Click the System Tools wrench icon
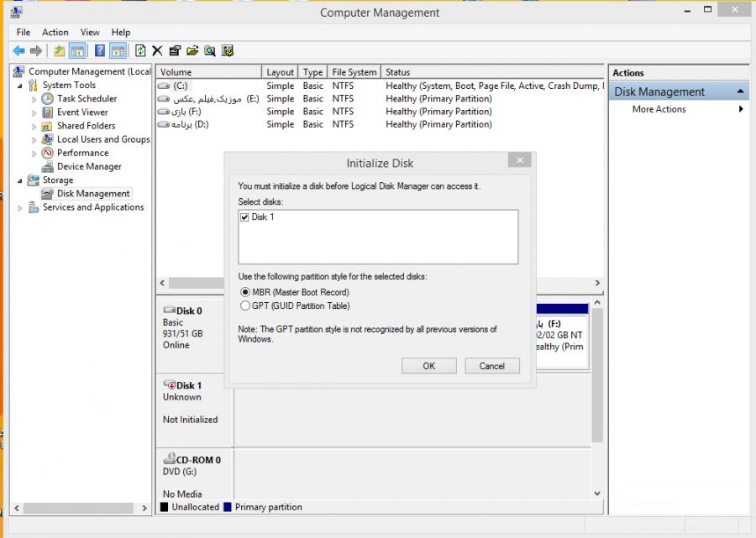The image size is (756, 538). (34, 86)
